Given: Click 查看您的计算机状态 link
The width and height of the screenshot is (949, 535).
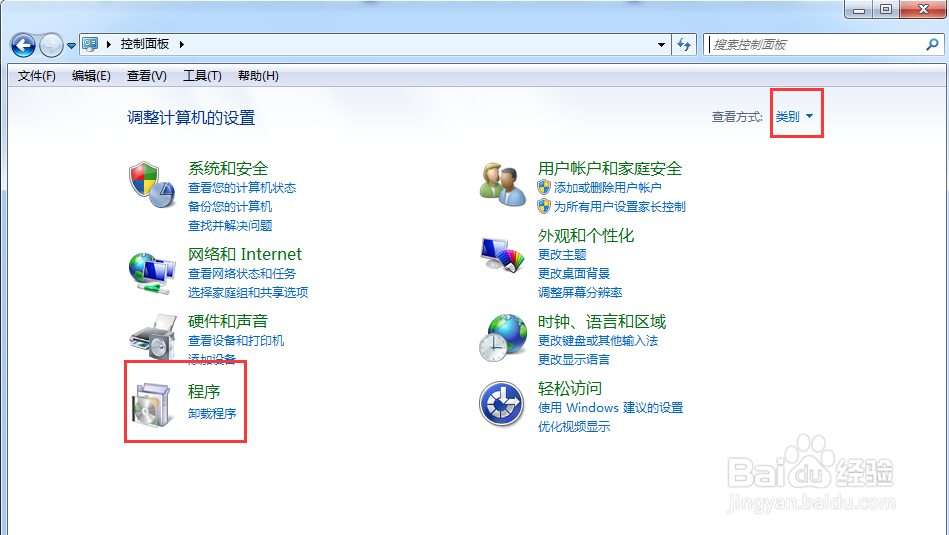Looking at the screenshot, I should point(241,188).
